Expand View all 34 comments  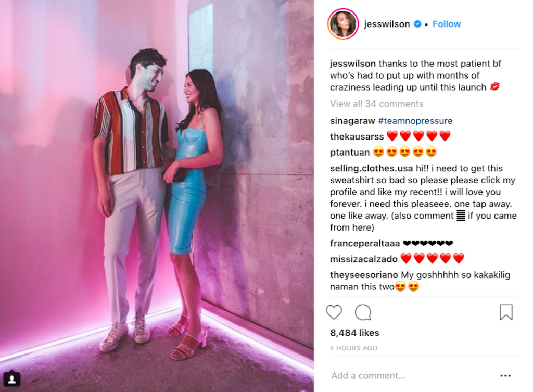[x=377, y=104]
